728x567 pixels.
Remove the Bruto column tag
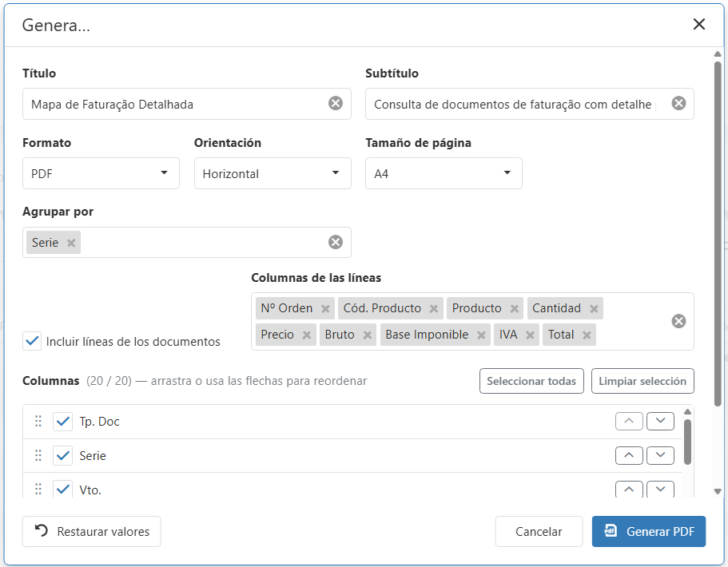368,335
